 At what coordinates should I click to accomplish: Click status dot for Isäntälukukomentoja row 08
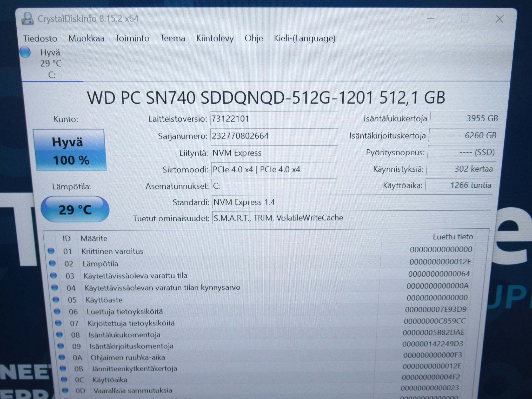(59, 334)
